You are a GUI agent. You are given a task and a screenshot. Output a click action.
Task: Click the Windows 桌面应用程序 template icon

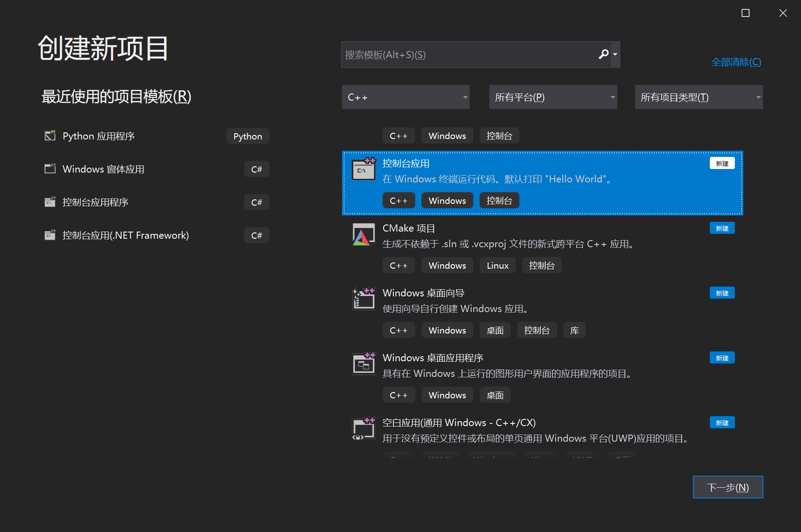click(363, 363)
